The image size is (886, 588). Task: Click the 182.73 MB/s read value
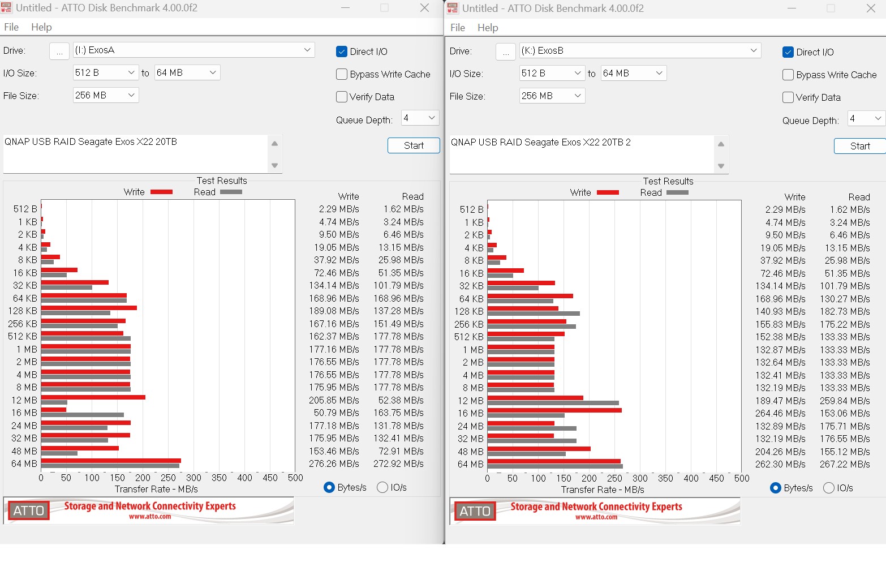tap(845, 311)
